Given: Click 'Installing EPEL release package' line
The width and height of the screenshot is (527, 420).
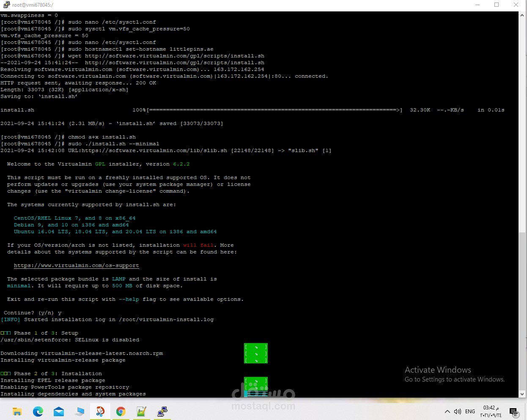Looking at the screenshot, I should pyautogui.click(x=53, y=380).
